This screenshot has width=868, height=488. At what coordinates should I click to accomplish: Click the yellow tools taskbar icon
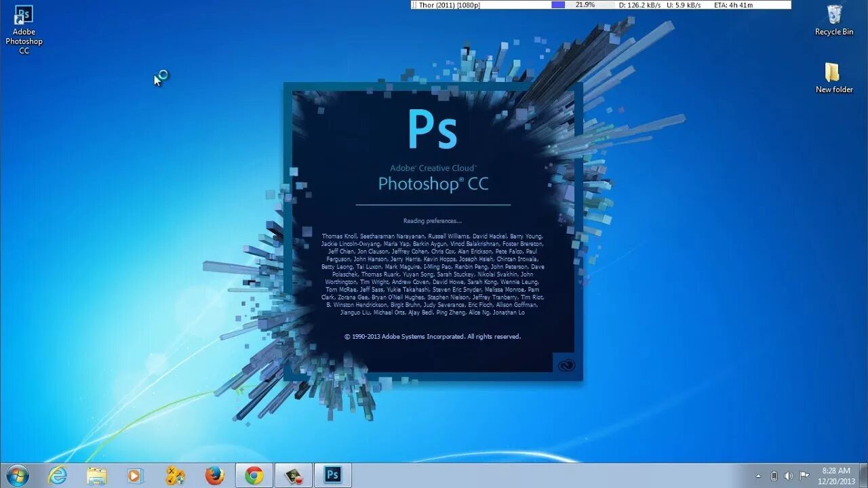tap(175, 476)
